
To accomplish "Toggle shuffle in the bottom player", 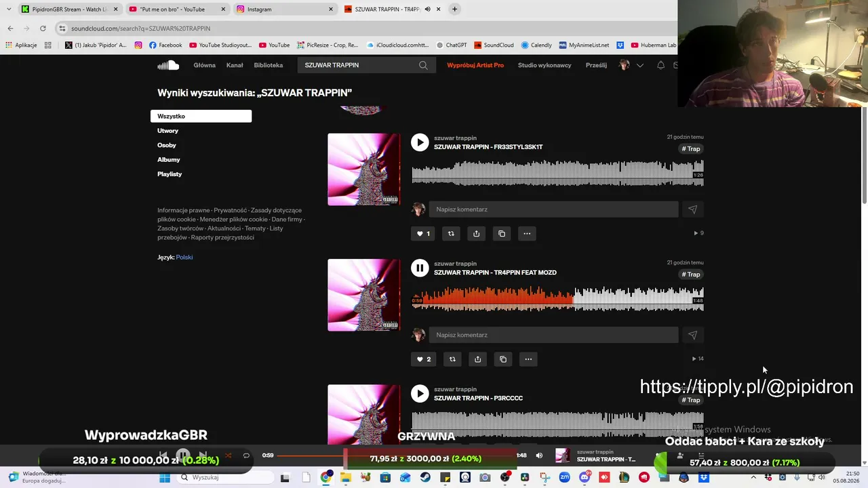I will tap(228, 455).
